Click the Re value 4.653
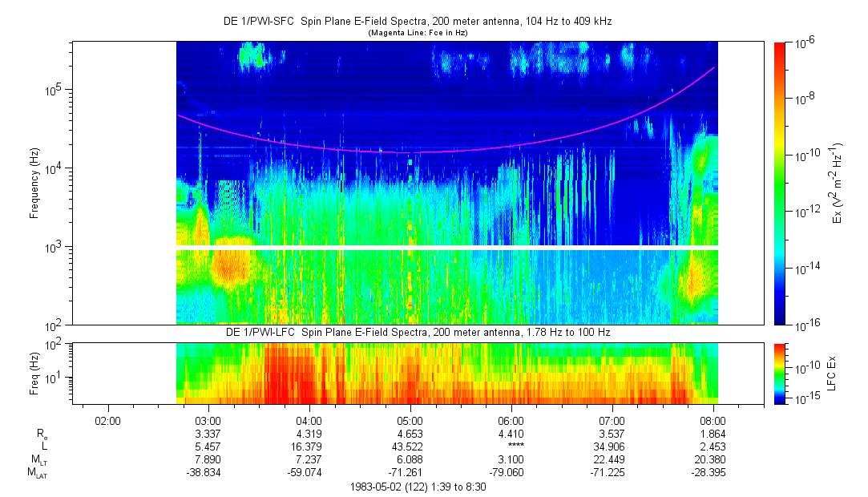 410,433
